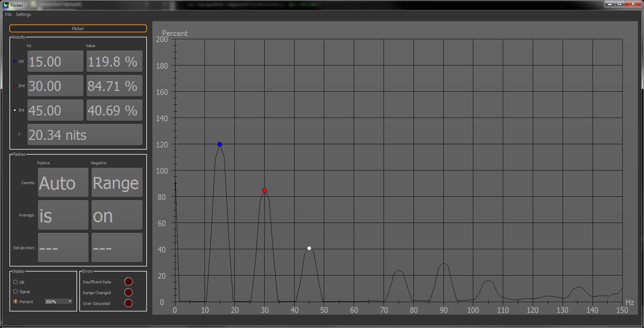Click the 3rd value field 40.69 %
Screen dimensions: 644x328
(x=115, y=110)
